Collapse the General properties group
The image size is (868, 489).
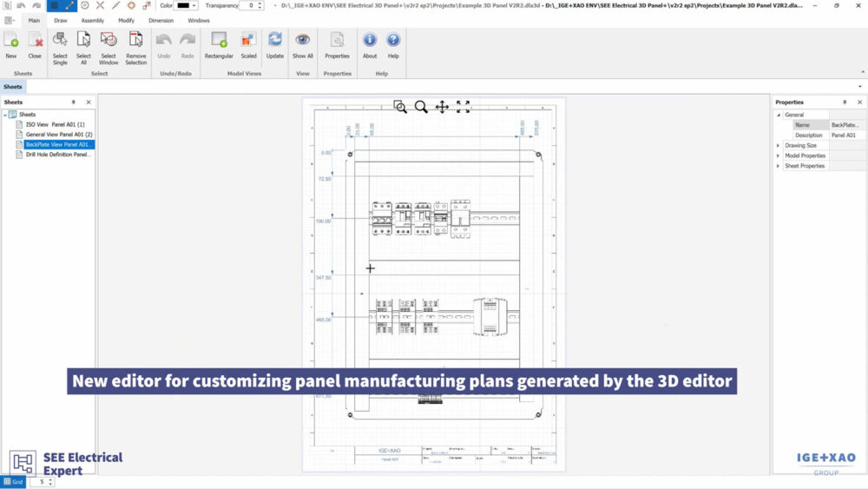click(779, 116)
